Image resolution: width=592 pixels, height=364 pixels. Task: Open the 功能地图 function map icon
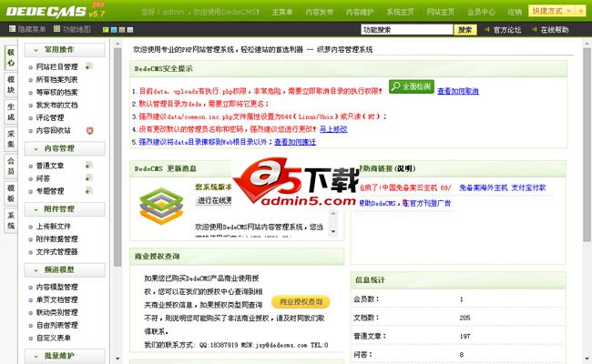point(56,29)
